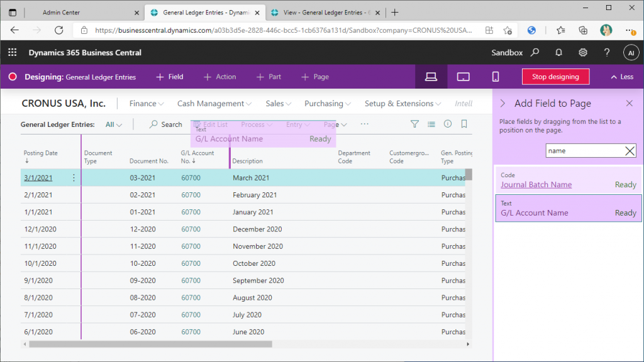This screenshot has height=362, width=644.
Task: Select G/L Account Name field in panel
Action: tap(569, 209)
